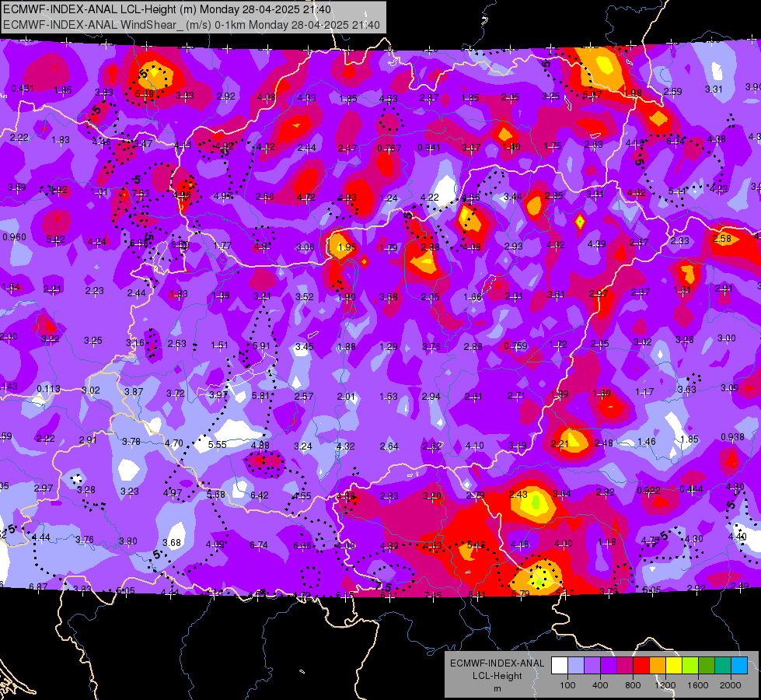
Task: Click wind shear value '0.938'
Action: click(732, 436)
